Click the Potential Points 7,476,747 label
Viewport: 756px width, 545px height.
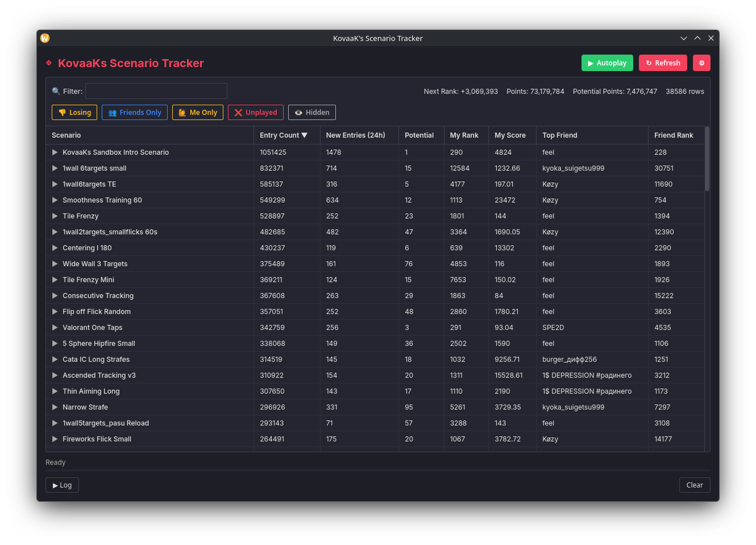point(615,92)
